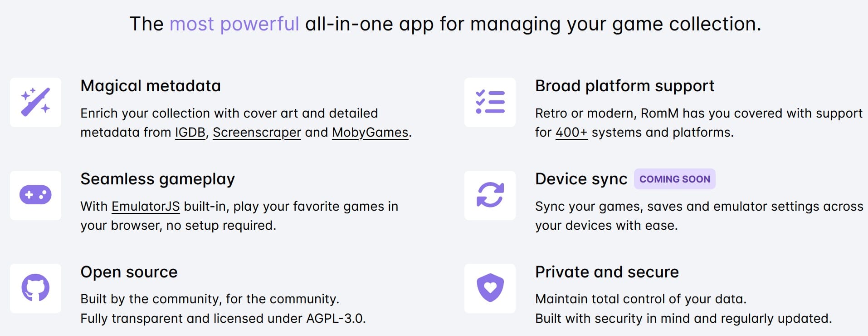The image size is (868, 336).
Task: Click the magic wand metadata icon
Action: coord(35,102)
